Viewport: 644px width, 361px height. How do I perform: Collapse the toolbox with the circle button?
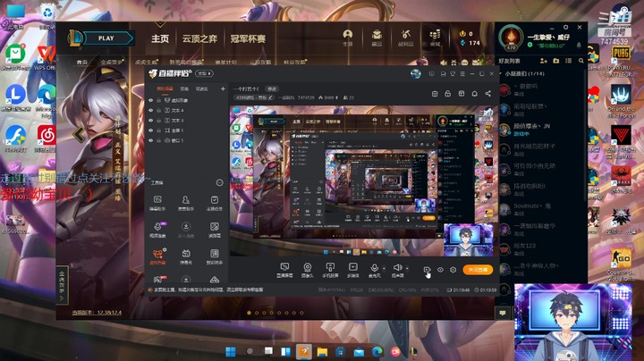click(x=220, y=182)
